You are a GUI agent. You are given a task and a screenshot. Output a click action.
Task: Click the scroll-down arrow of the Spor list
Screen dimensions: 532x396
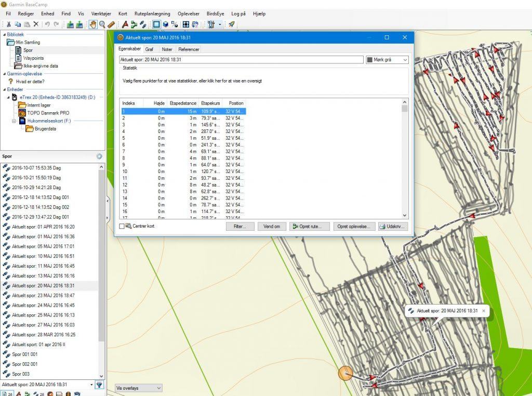click(x=101, y=376)
